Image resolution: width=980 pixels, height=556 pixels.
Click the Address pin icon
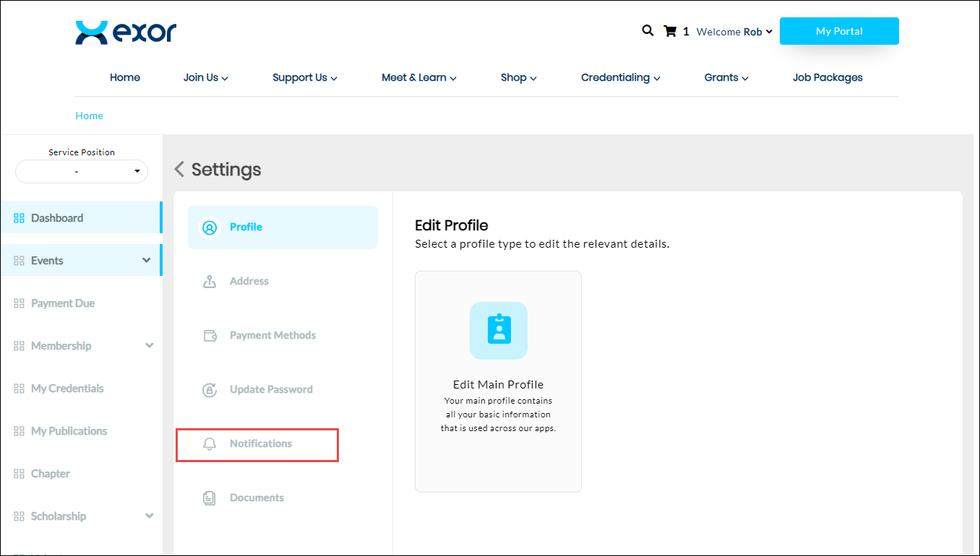[x=210, y=282]
